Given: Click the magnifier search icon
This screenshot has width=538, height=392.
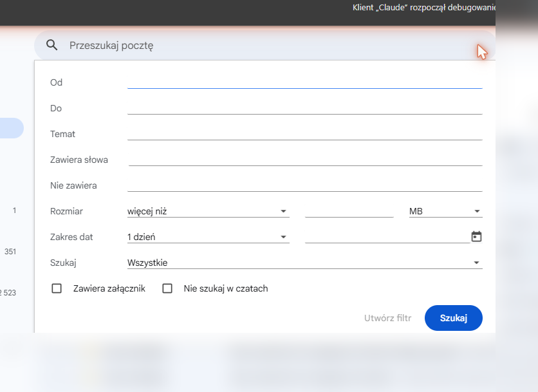Looking at the screenshot, I should [52, 45].
